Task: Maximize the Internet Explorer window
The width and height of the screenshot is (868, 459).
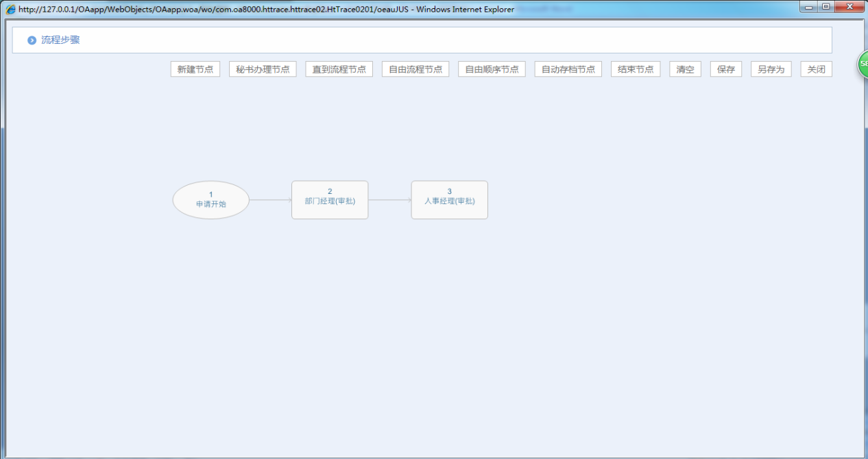Action: [x=825, y=7]
